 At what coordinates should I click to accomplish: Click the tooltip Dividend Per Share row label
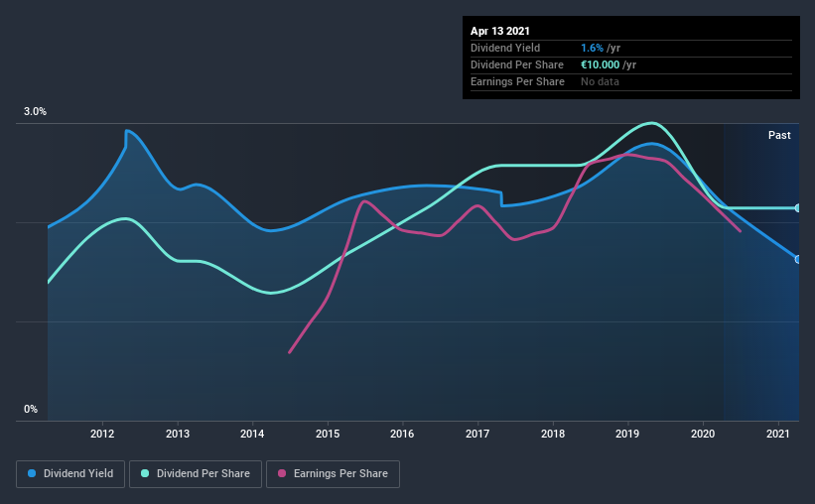(516, 64)
